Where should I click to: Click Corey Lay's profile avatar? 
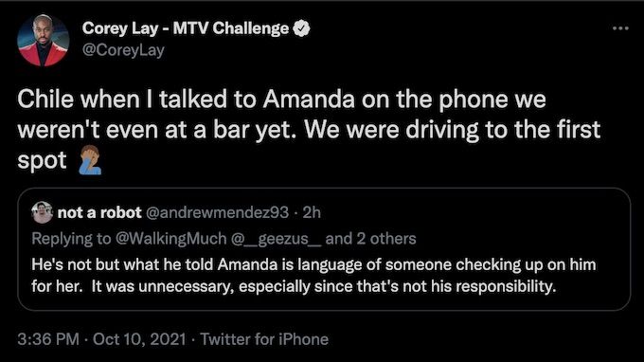44,40
